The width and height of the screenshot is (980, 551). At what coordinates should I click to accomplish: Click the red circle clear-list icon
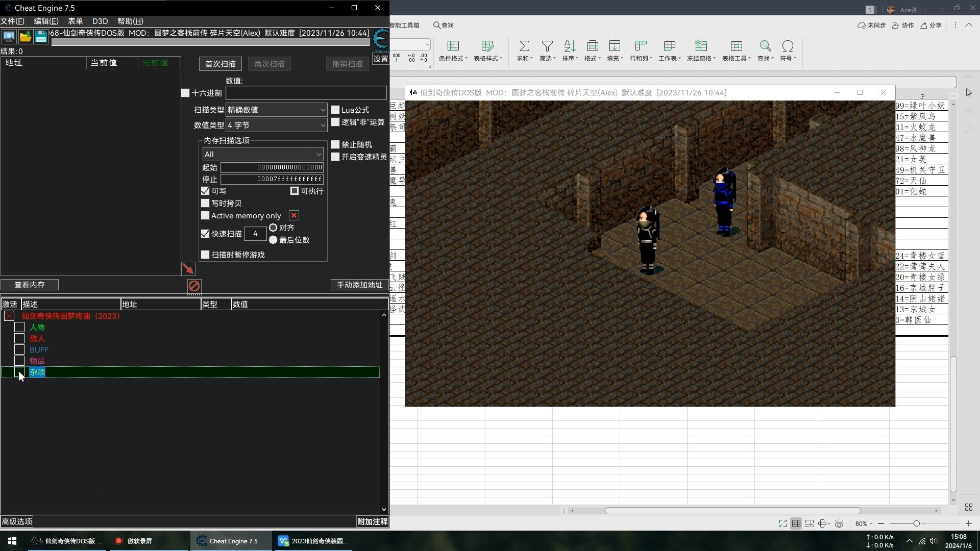click(x=194, y=286)
